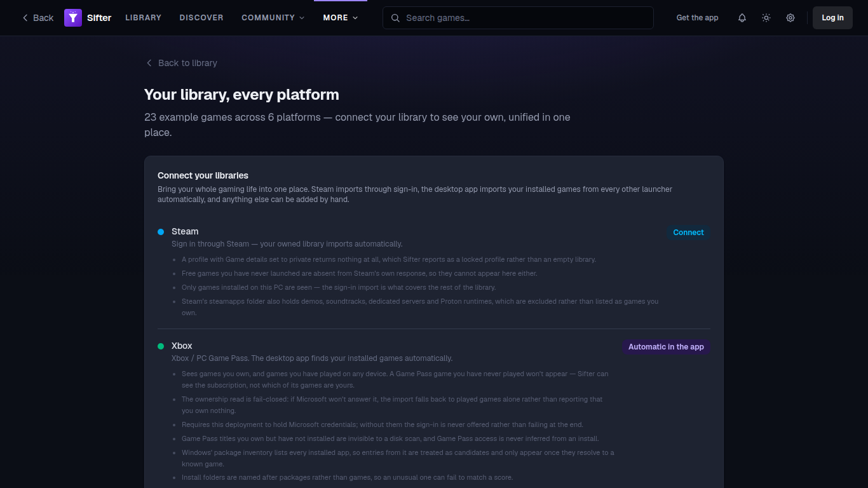
Task: Click bullet about uninstalled Game Pass titles
Action: tap(390, 438)
